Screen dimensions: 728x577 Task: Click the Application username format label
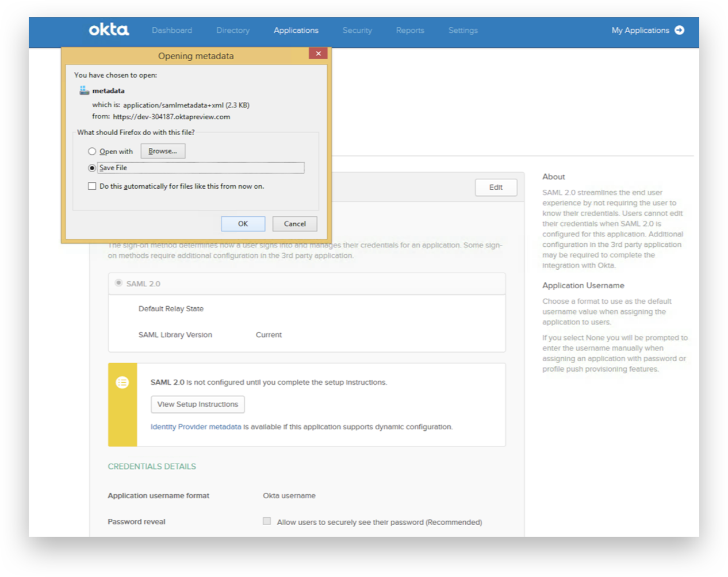pyautogui.click(x=159, y=495)
